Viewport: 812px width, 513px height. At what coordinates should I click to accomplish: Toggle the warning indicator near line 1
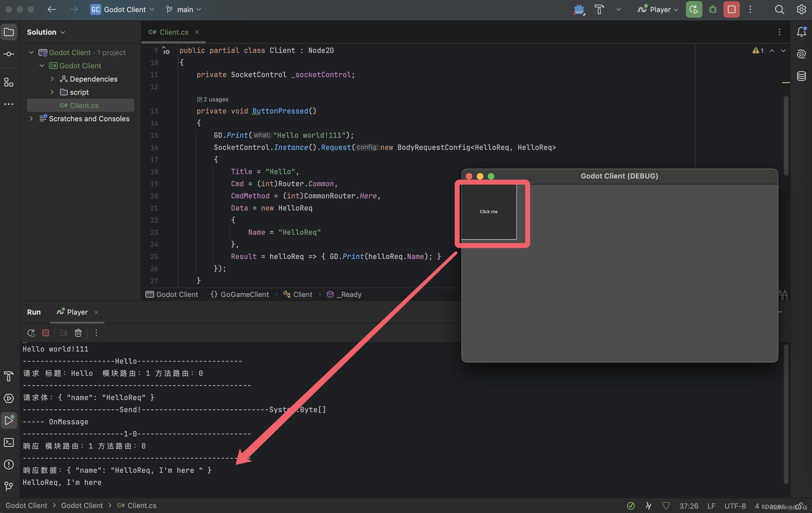758,50
